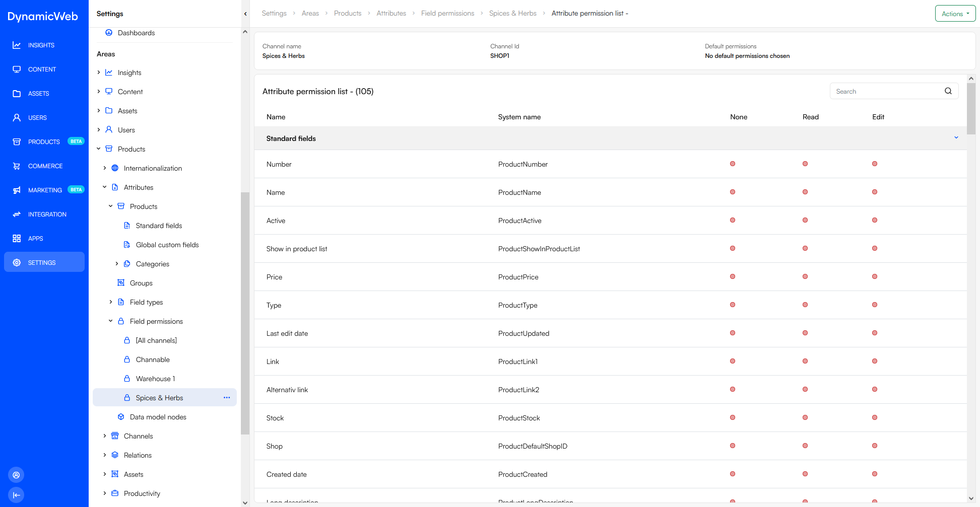Collapse the Attributes tree node

105,187
